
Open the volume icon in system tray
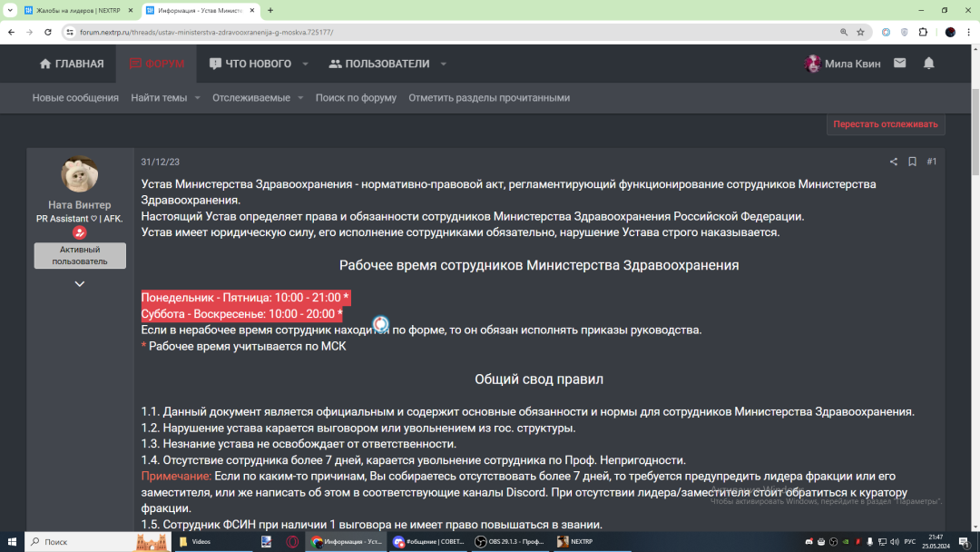click(x=895, y=542)
